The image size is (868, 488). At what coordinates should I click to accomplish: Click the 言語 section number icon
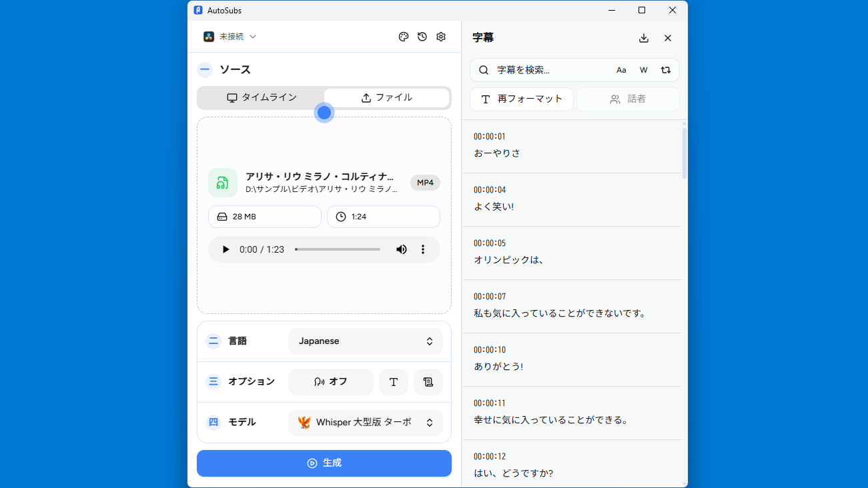pos(213,341)
